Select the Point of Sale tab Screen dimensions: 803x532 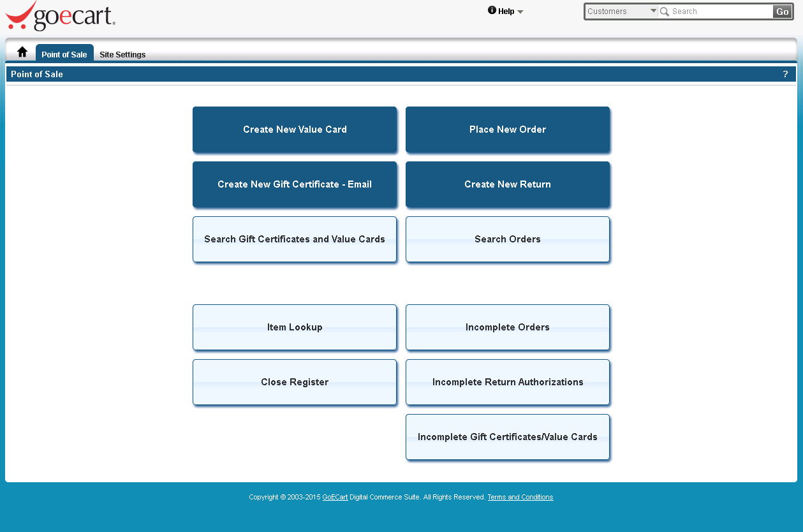pyautogui.click(x=64, y=54)
